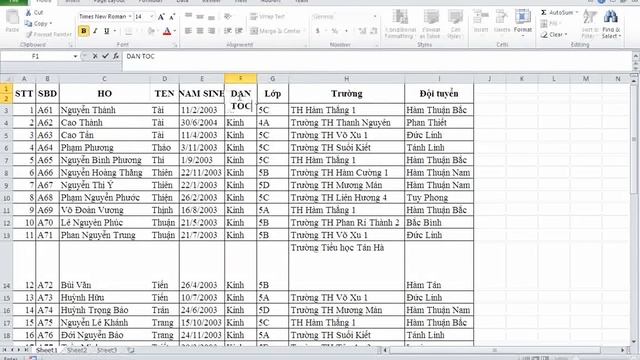Toggle Bold formatting button
Viewport: 640px width, 360px height.
point(84,31)
